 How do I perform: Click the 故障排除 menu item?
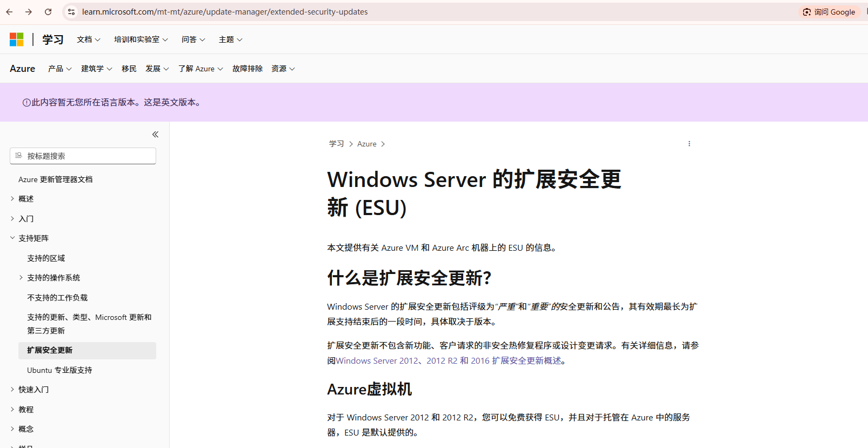(248, 69)
